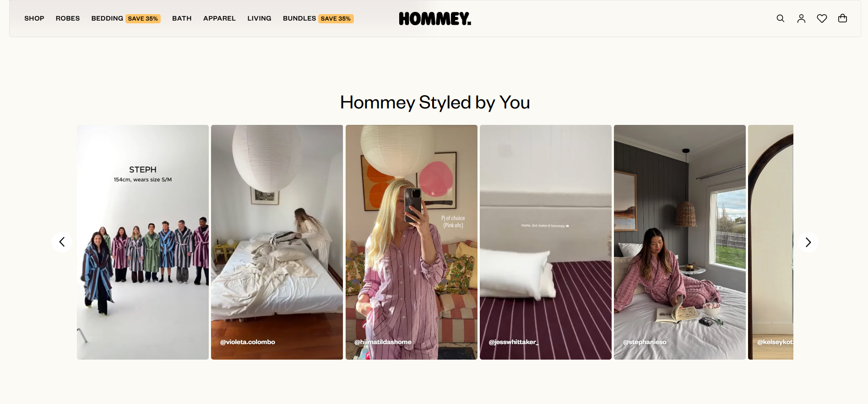
Task: Open the STEPH robes video thumbnail
Action: (x=143, y=242)
